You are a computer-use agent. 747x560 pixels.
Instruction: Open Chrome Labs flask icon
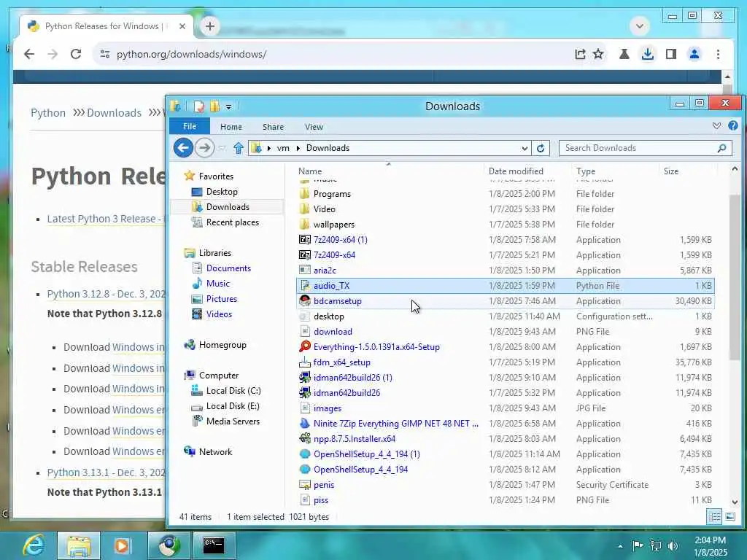624,54
